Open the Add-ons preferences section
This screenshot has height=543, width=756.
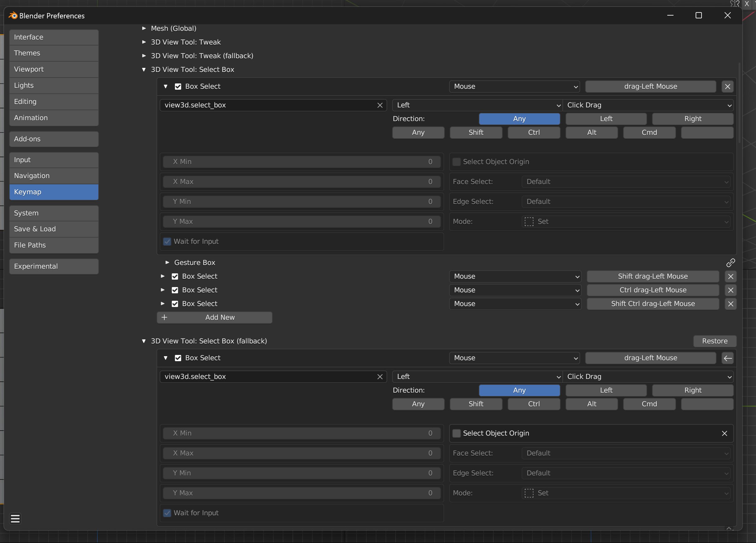click(x=54, y=139)
